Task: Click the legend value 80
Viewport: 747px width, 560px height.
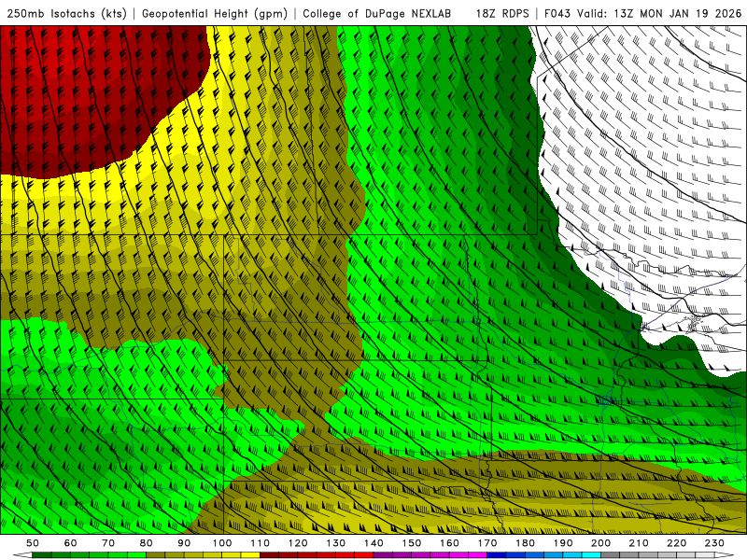Action: coord(147,543)
